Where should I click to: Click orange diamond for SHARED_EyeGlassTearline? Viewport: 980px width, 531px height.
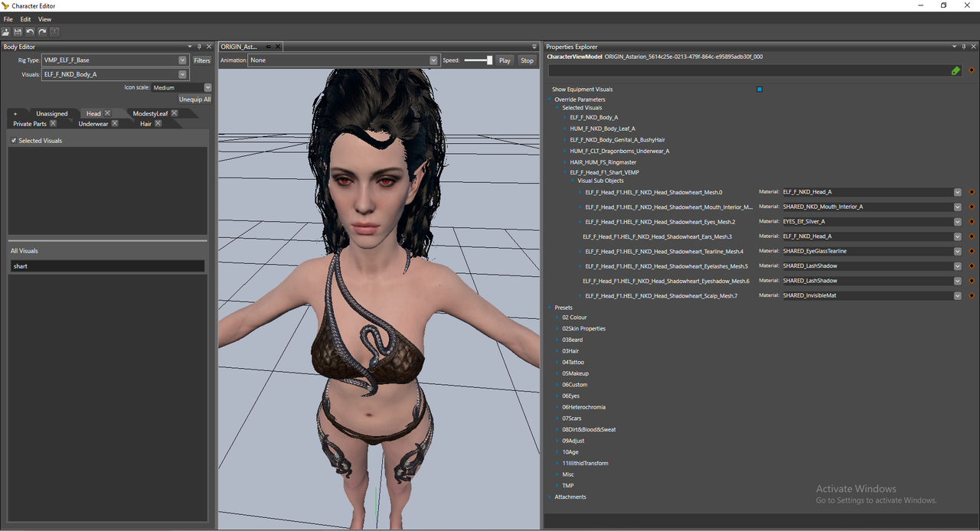point(972,251)
